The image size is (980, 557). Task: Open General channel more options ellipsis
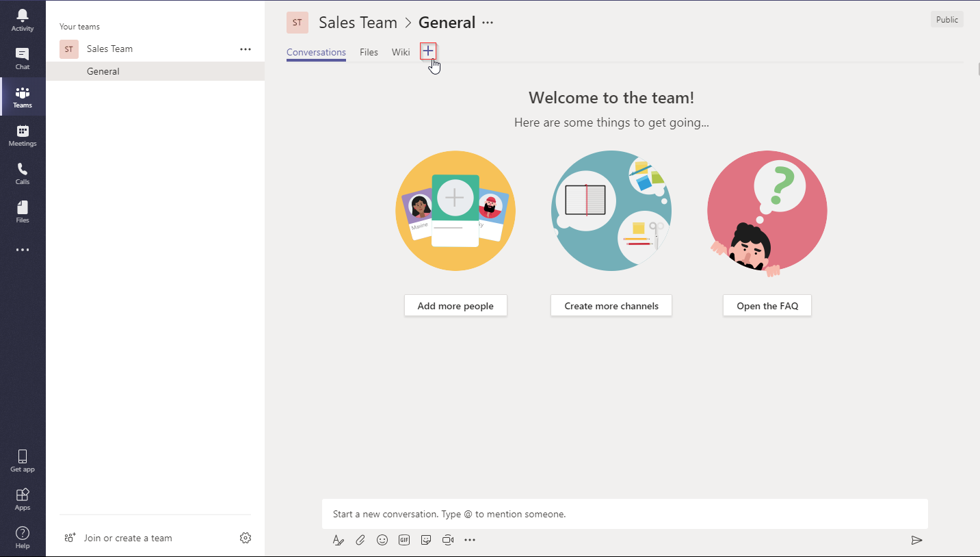(488, 23)
